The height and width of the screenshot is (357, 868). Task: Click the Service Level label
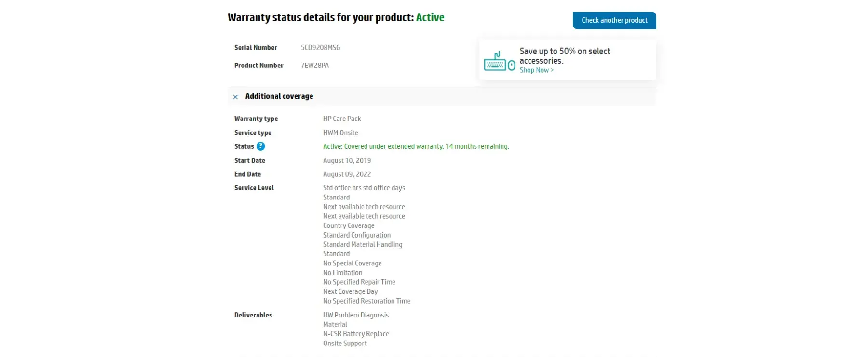[x=254, y=188]
